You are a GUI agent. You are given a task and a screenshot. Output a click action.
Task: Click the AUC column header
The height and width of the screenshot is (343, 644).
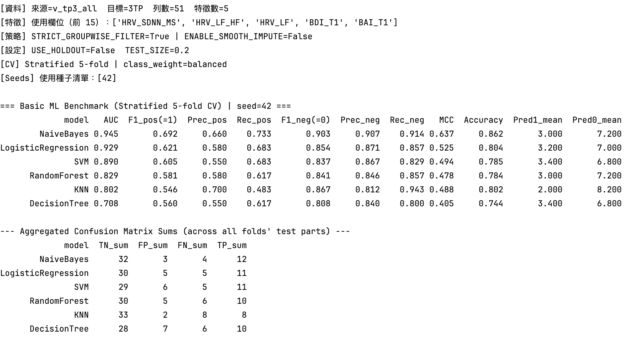(x=111, y=120)
